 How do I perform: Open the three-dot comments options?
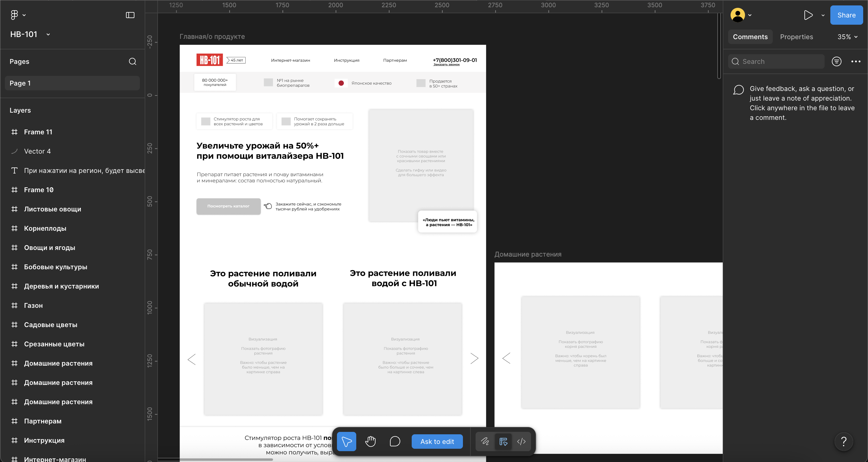coord(856,62)
